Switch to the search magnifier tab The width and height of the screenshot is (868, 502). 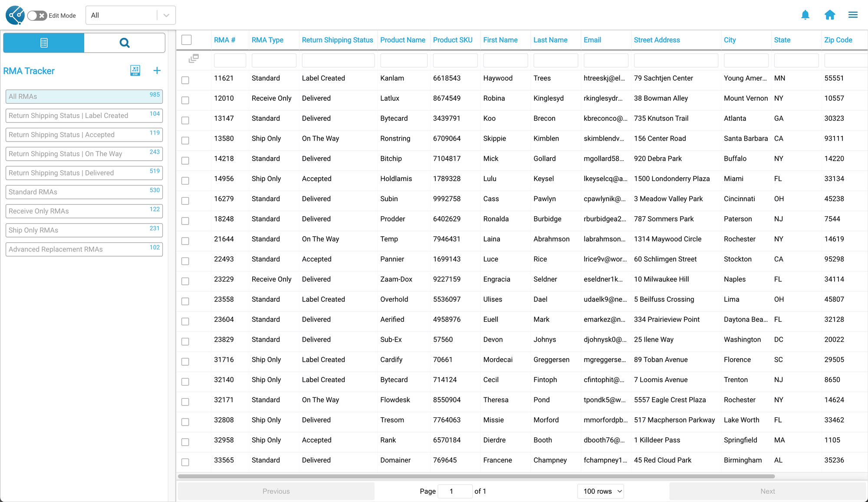(125, 43)
